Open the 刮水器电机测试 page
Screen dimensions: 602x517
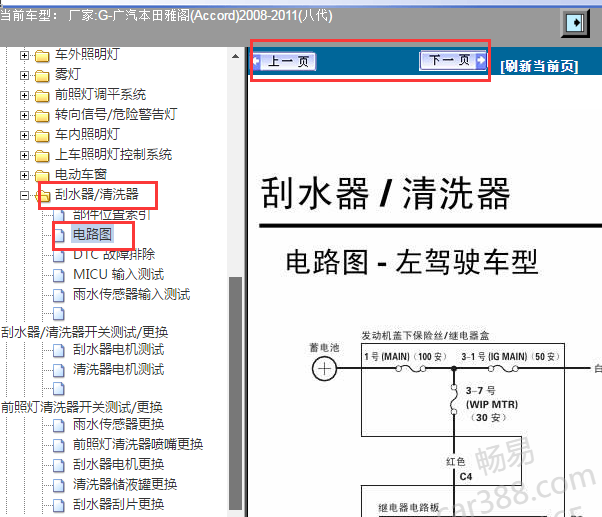(x=119, y=349)
